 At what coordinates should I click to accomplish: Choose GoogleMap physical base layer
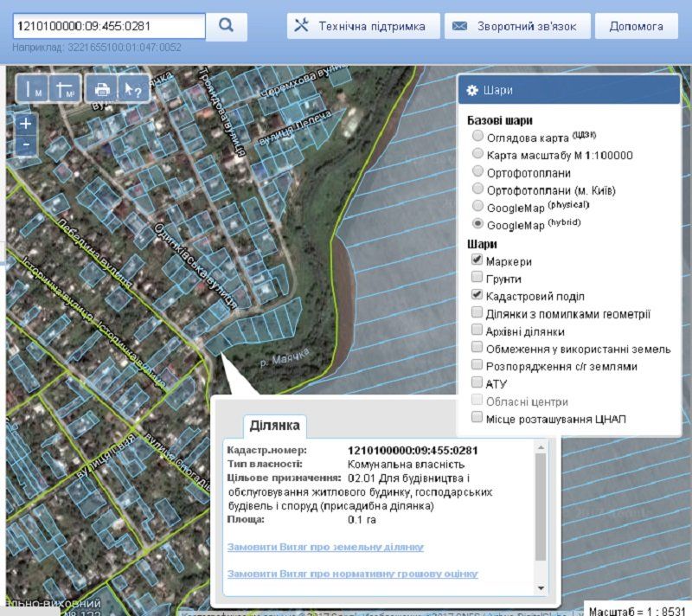477,207
